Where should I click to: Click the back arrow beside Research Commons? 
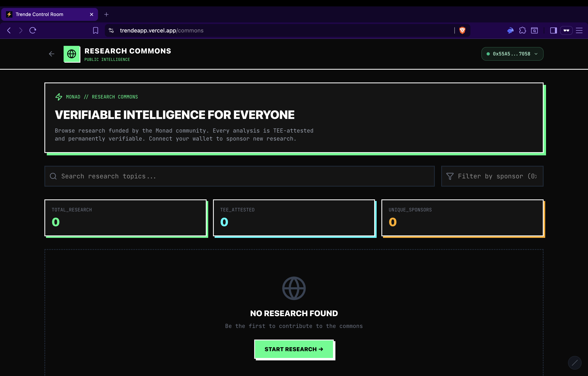click(52, 54)
